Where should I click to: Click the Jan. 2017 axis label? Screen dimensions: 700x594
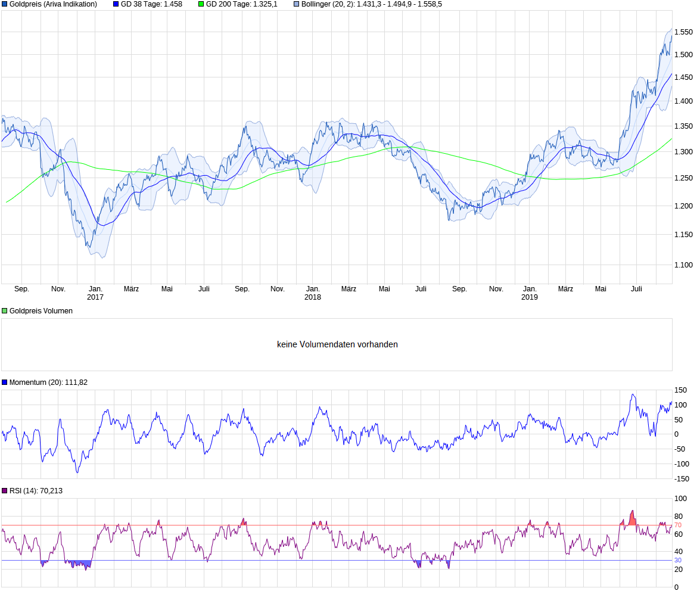point(95,293)
